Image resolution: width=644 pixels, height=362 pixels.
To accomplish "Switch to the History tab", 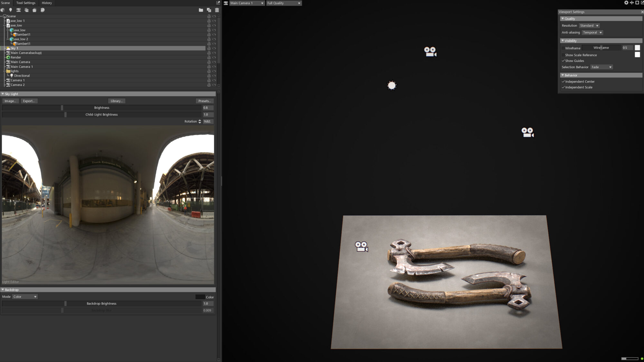I will coord(46,3).
